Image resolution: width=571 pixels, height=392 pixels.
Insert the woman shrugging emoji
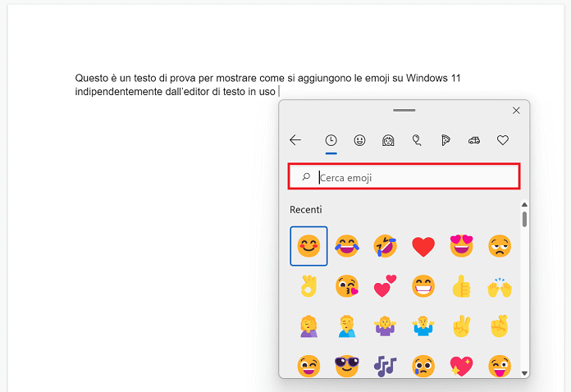pyautogui.click(x=386, y=326)
